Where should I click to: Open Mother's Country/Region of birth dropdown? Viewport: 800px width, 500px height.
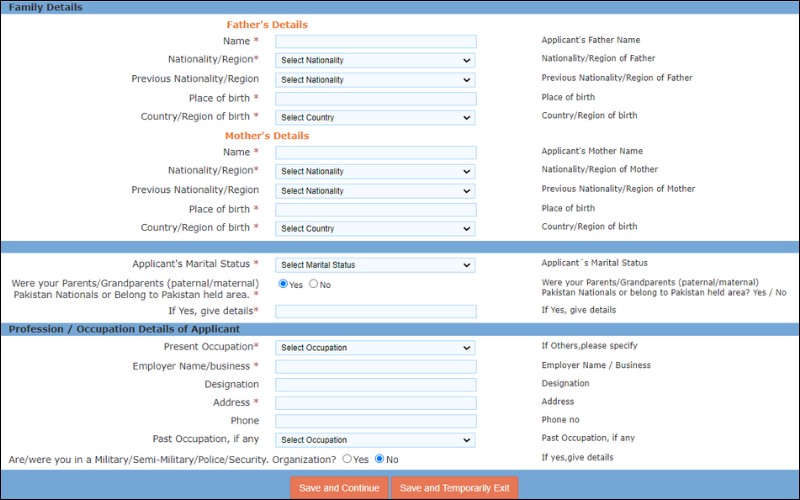pos(375,228)
